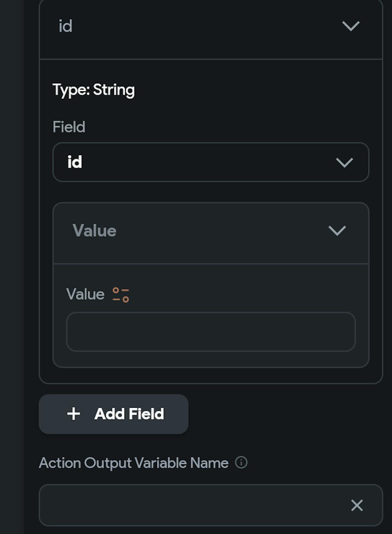Click the Value label beside variable icon

click(x=85, y=294)
